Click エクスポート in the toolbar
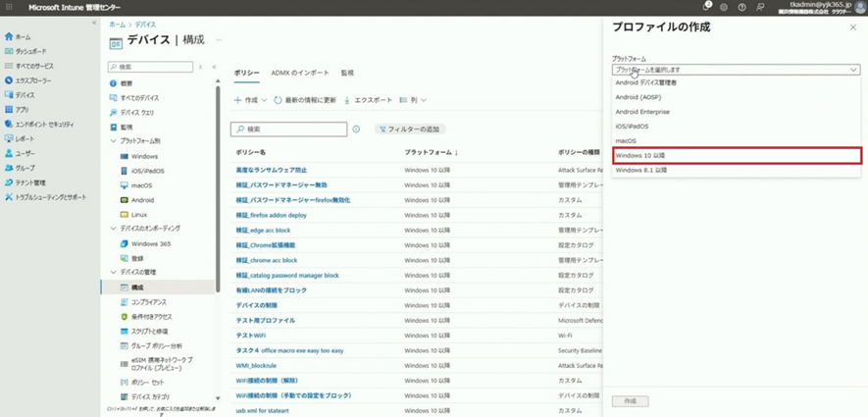The height and width of the screenshot is (417, 868). click(x=368, y=100)
